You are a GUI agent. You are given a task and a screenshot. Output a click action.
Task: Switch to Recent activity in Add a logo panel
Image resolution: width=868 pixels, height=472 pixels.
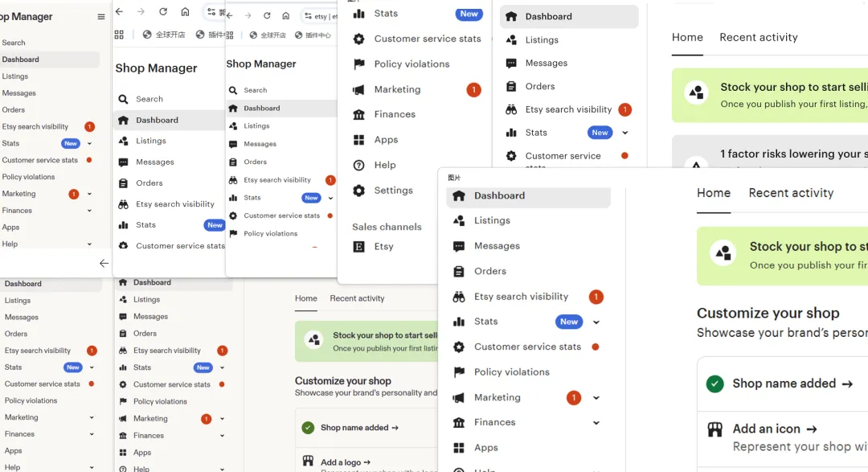(357, 298)
